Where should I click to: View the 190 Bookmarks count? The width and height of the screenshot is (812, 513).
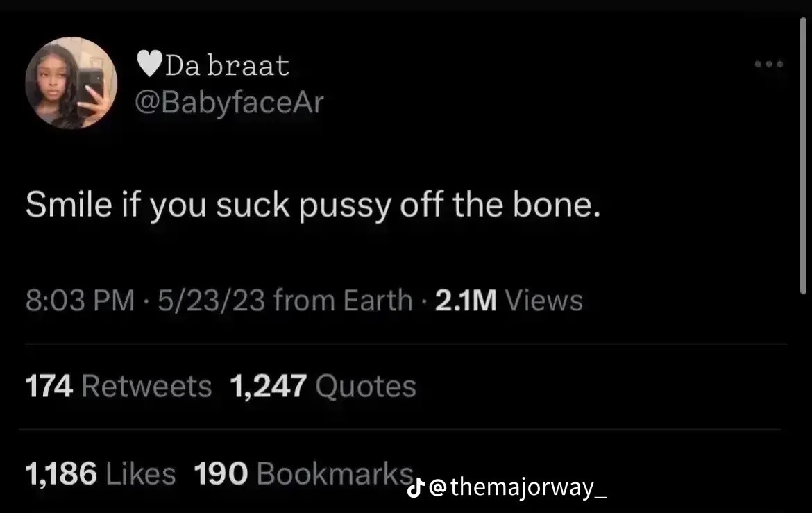coord(303,473)
